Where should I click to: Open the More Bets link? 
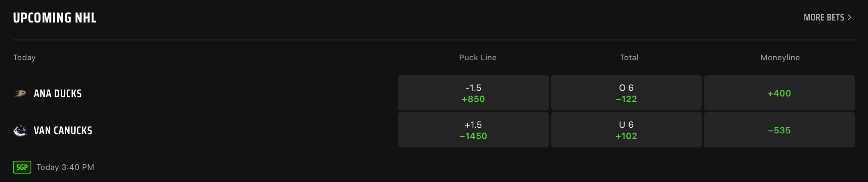click(823, 17)
